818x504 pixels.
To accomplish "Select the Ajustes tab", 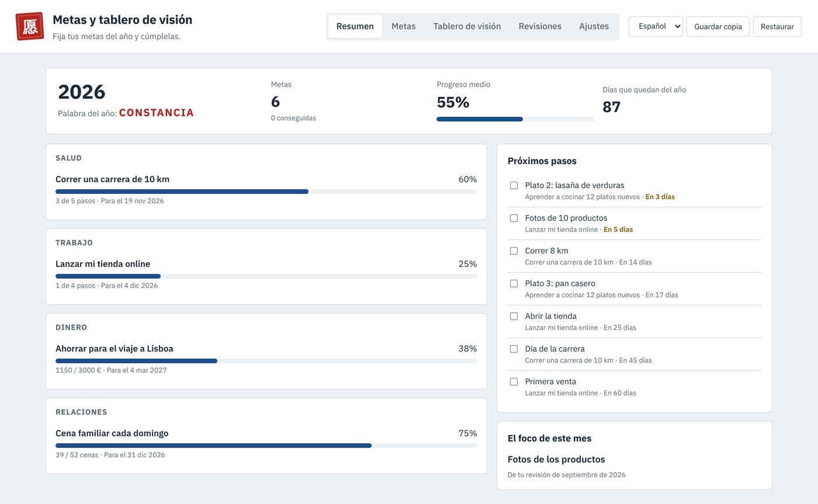I will [x=594, y=26].
